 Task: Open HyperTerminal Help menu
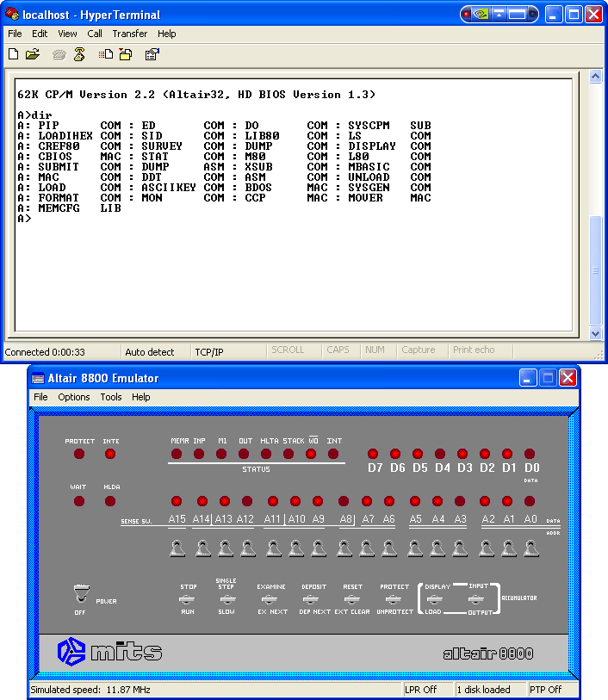166,34
